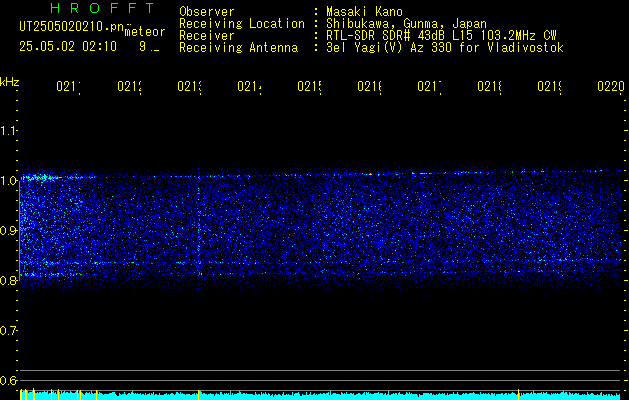Click the cyan noise level strip
Screen dimensions: 629x400
click(320, 396)
